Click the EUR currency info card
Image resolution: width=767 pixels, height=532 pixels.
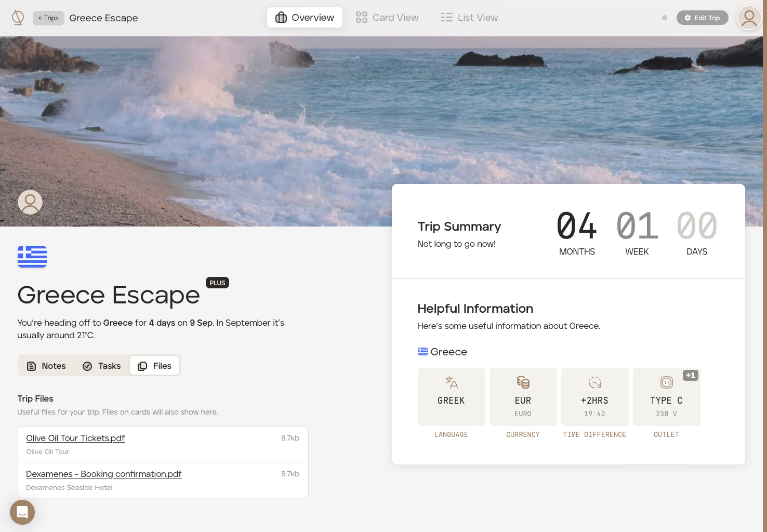(523, 397)
